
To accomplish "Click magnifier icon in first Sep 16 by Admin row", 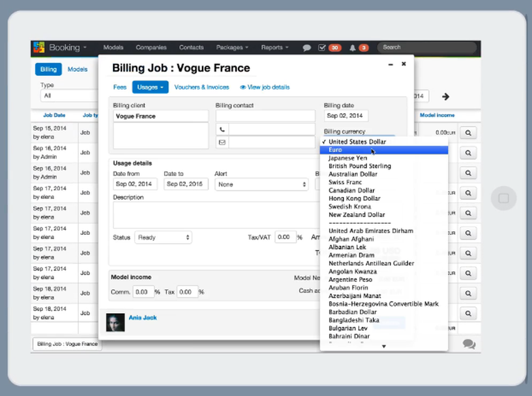I will point(468,153).
